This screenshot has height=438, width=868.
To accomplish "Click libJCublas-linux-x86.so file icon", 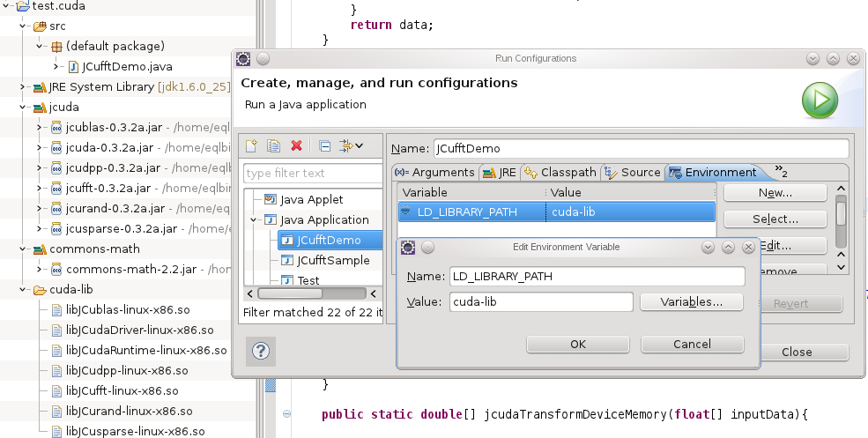I will [x=56, y=310].
